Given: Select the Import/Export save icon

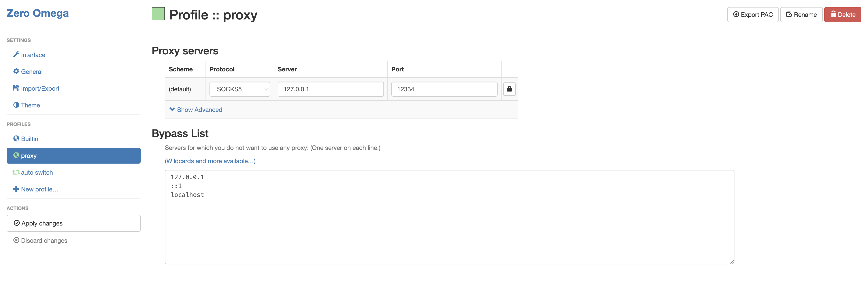Looking at the screenshot, I should tap(16, 88).
